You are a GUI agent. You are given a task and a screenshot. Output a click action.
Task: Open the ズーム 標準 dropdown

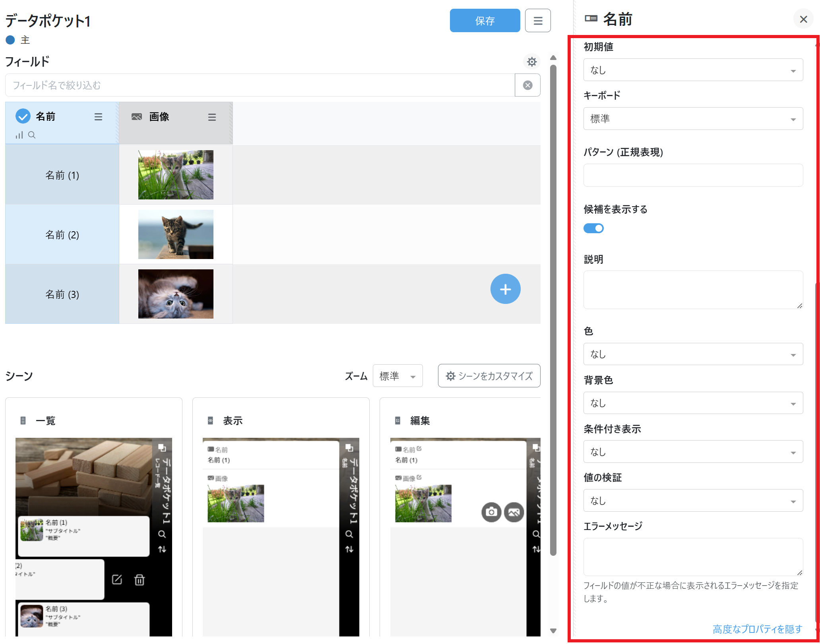point(397,376)
